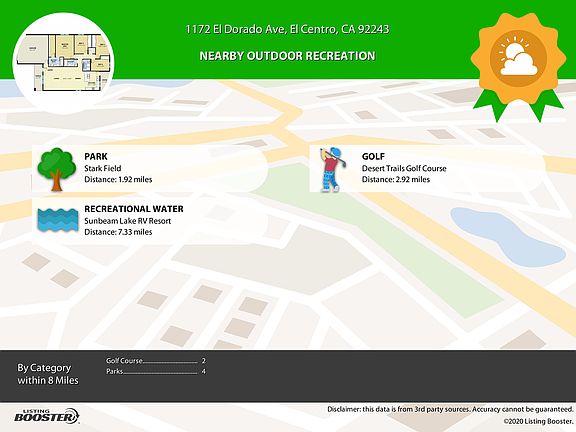Select the GOLF category title

[373, 156]
